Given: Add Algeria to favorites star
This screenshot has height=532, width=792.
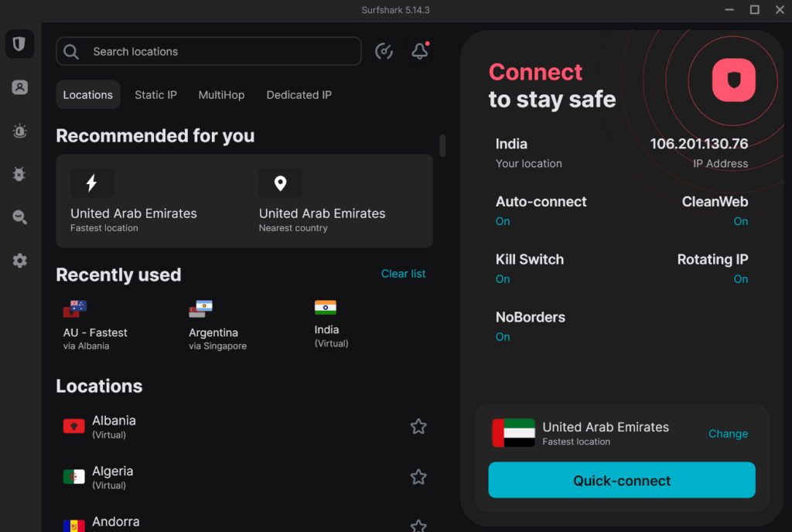Looking at the screenshot, I should (x=418, y=477).
